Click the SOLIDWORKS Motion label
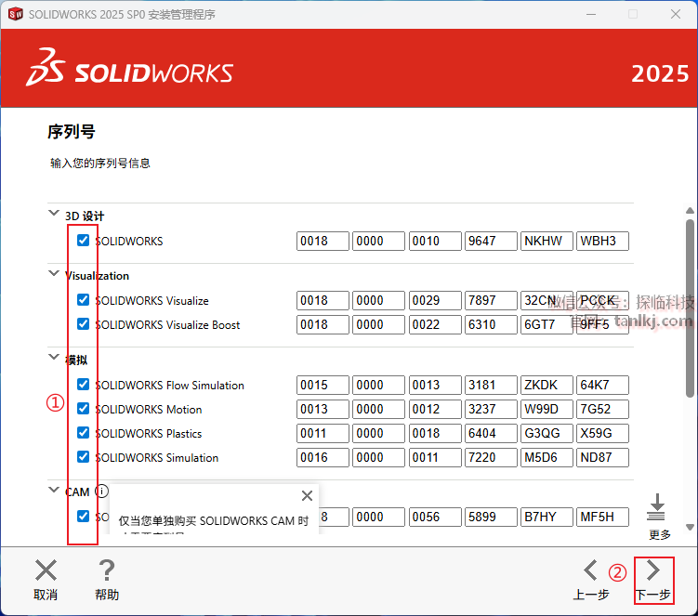The width and height of the screenshot is (698, 616). pos(148,409)
